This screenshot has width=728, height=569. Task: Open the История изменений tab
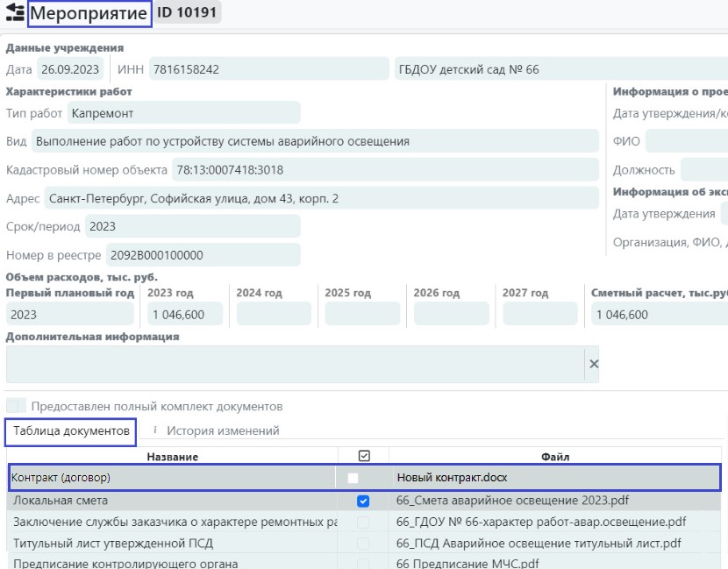coord(223,430)
